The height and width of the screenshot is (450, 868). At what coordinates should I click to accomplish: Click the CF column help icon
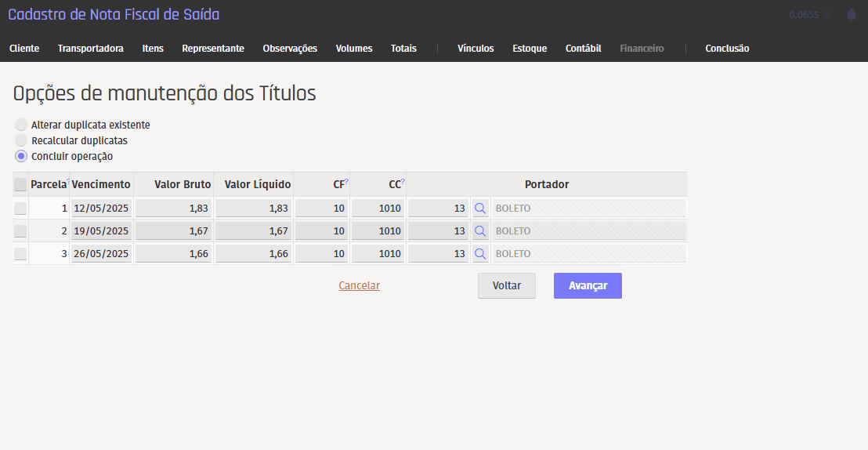click(x=346, y=182)
